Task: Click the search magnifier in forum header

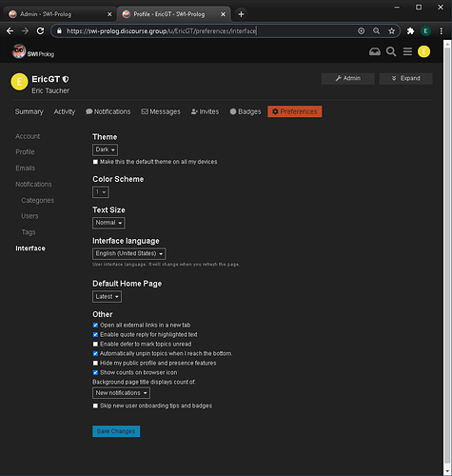Action: pyautogui.click(x=391, y=51)
